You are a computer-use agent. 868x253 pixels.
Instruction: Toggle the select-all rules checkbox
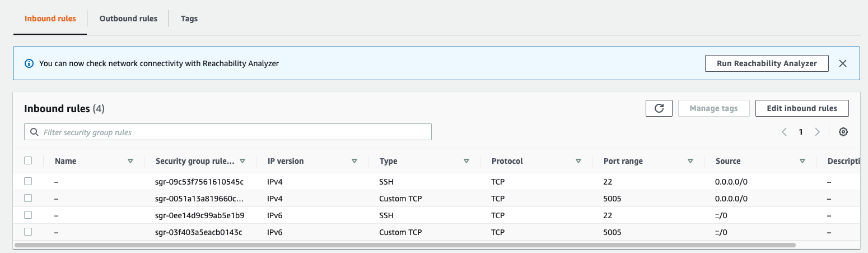[28, 160]
